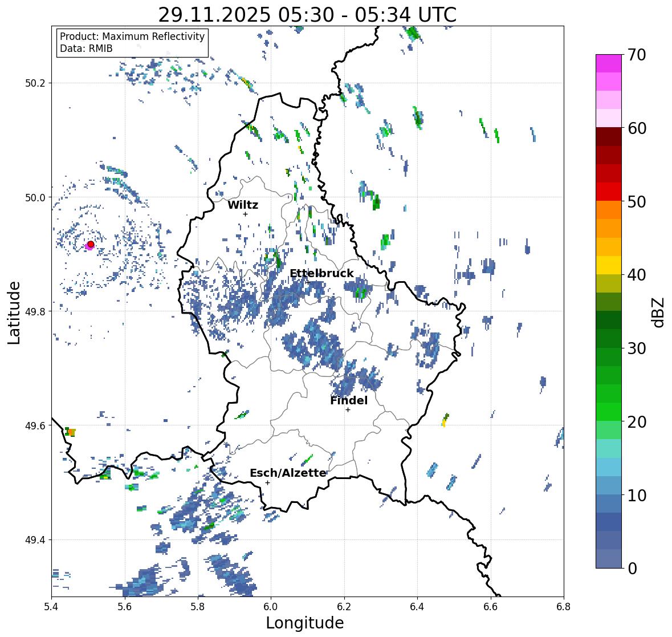
Task: Pick the yellow colorbar swatch above 40
Action: coord(609,265)
